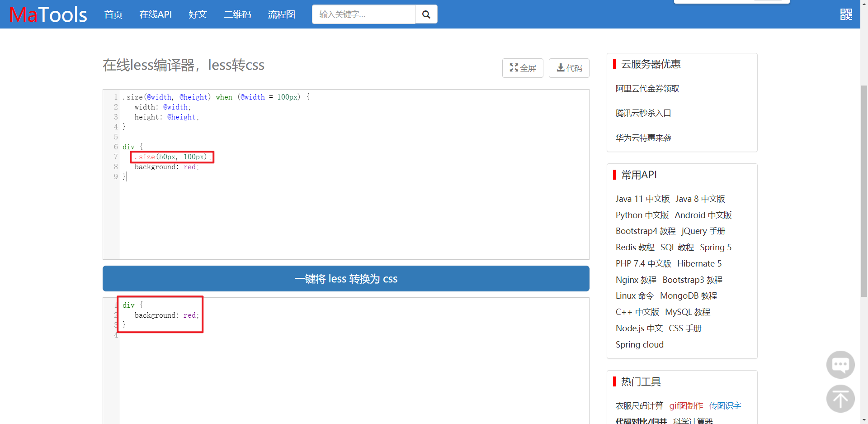868x424 pixels.
Task: Open 腾讯云秒杀入口 link
Action: click(643, 113)
